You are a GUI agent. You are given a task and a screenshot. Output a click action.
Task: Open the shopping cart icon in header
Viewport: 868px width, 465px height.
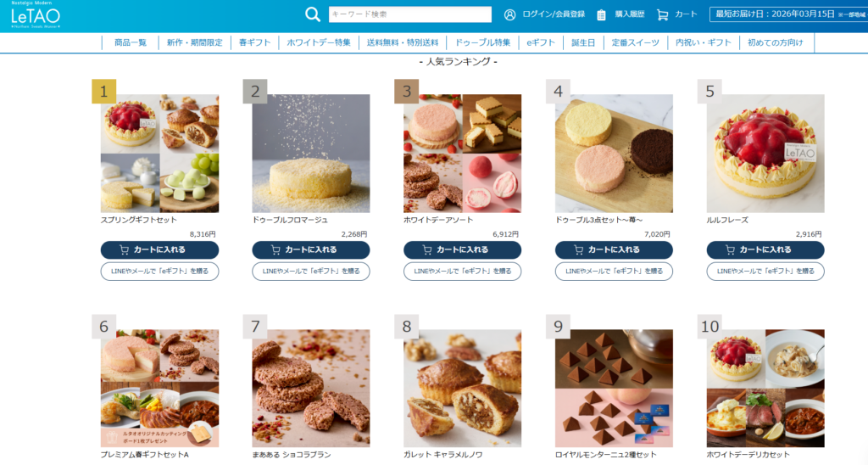[662, 15]
